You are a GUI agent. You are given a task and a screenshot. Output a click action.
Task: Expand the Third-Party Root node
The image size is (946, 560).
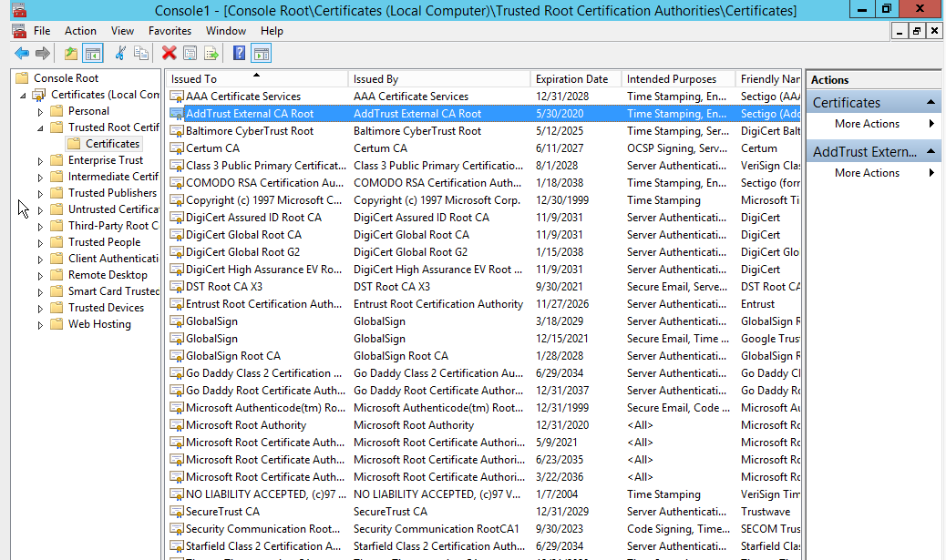click(x=40, y=227)
